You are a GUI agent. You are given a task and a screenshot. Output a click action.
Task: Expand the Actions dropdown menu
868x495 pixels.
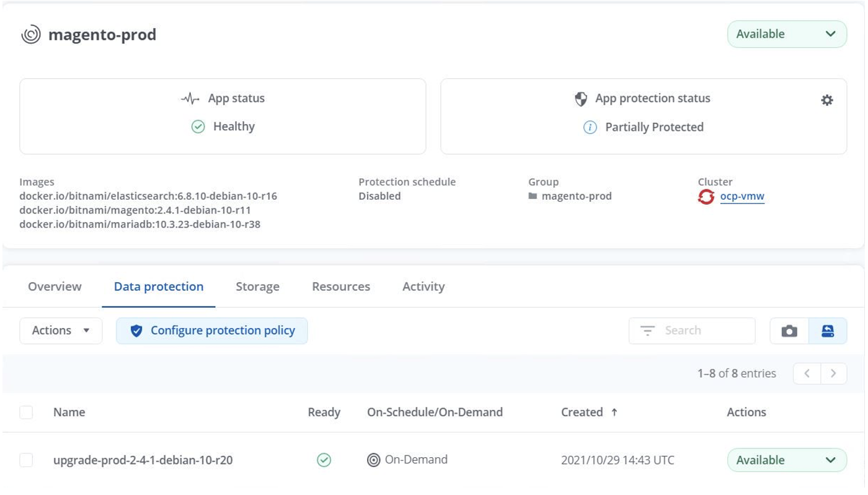(61, 331)
